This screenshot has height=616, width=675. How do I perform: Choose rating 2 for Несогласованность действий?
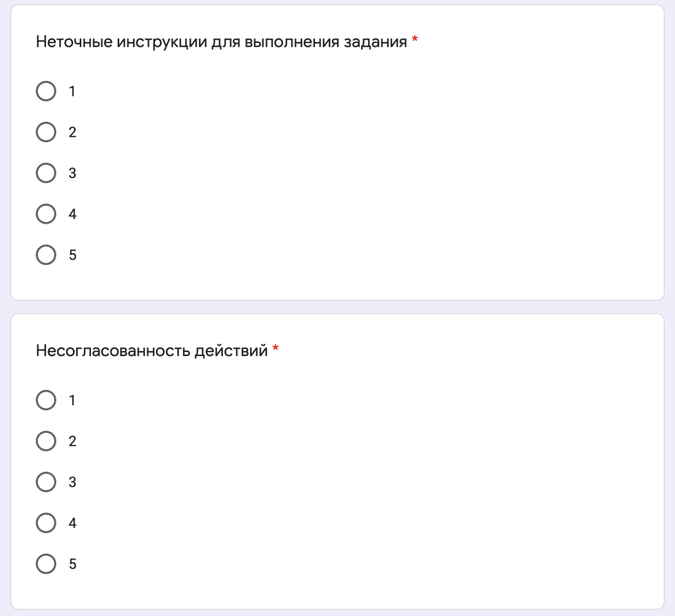pyautogui.click(x=46, y=441)
